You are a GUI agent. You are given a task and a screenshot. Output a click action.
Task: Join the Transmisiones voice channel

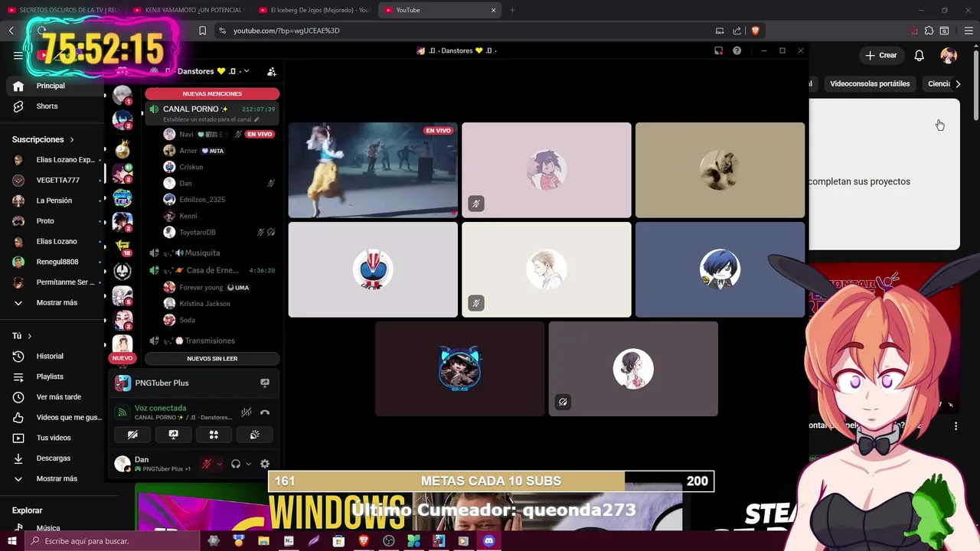(x=210, y=341)
